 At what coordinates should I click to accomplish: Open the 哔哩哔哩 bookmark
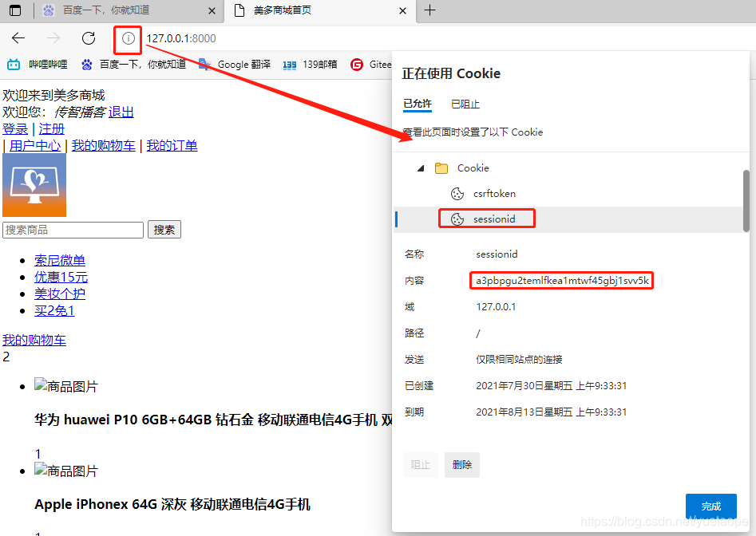[x=38, y=64]
